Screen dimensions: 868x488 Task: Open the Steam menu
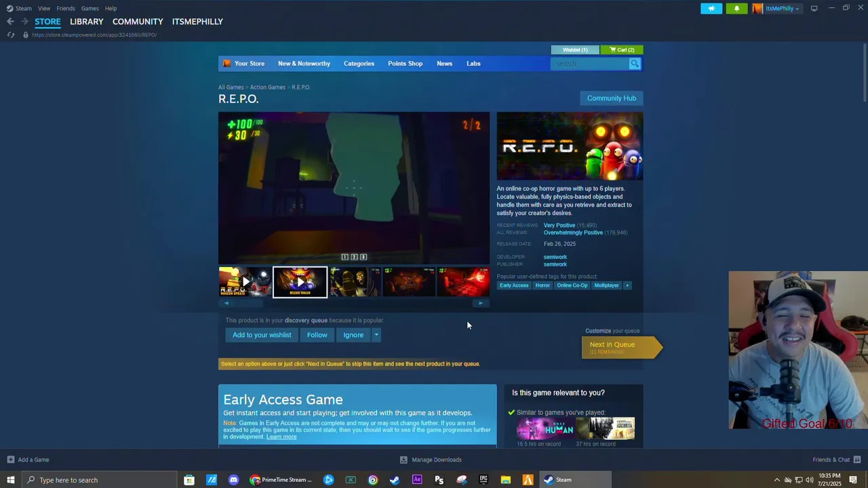tap(24, 8)
